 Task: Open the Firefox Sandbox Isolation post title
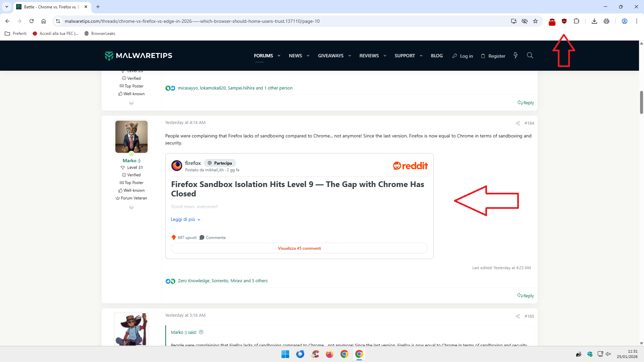pos(298,189)
